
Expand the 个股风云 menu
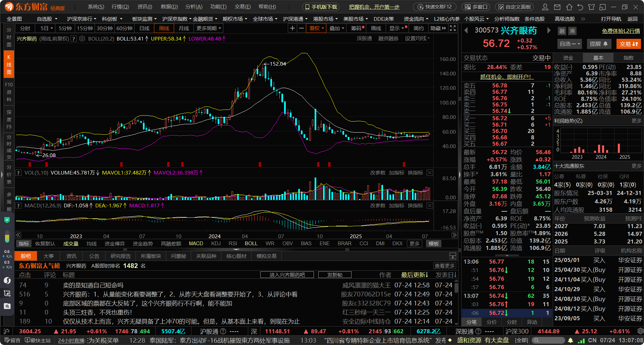(x=476, y=19)
